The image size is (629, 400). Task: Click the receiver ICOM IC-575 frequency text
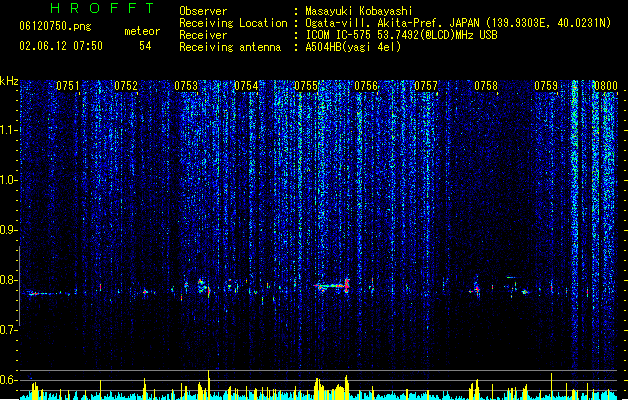401,35
